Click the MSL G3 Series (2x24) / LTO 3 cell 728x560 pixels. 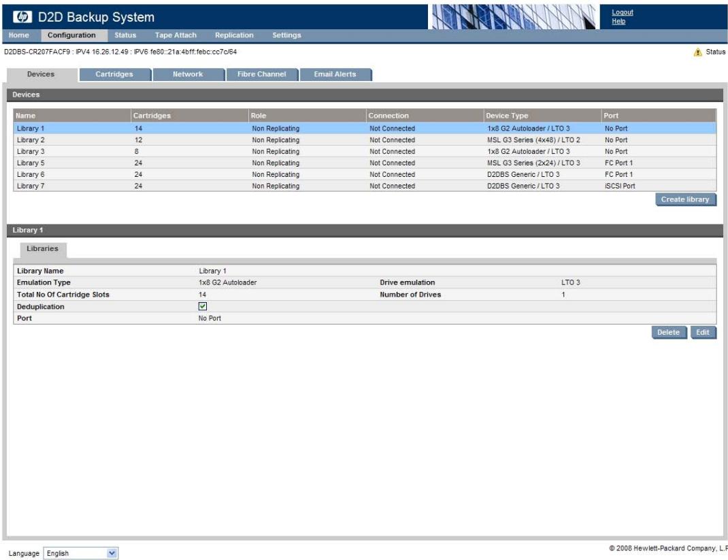533,163
